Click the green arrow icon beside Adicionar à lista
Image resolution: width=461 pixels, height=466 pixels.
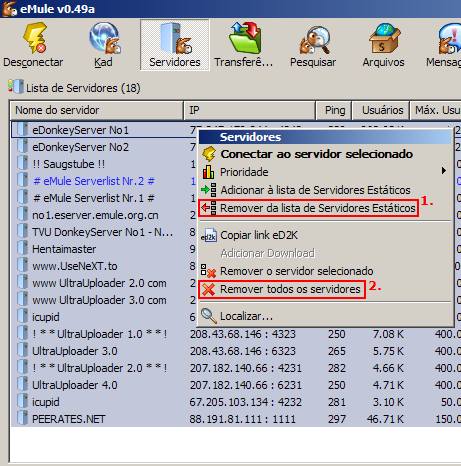pyautogui.click(x=209, y=190)
